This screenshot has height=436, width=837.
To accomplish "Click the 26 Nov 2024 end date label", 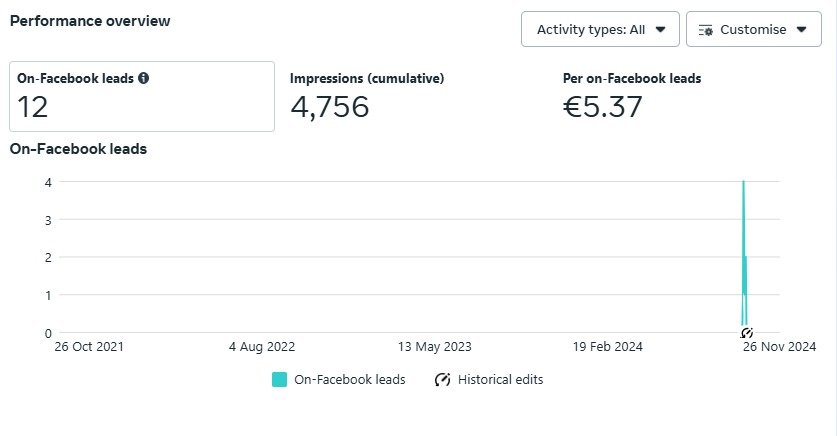I will [x=780, y=347].
